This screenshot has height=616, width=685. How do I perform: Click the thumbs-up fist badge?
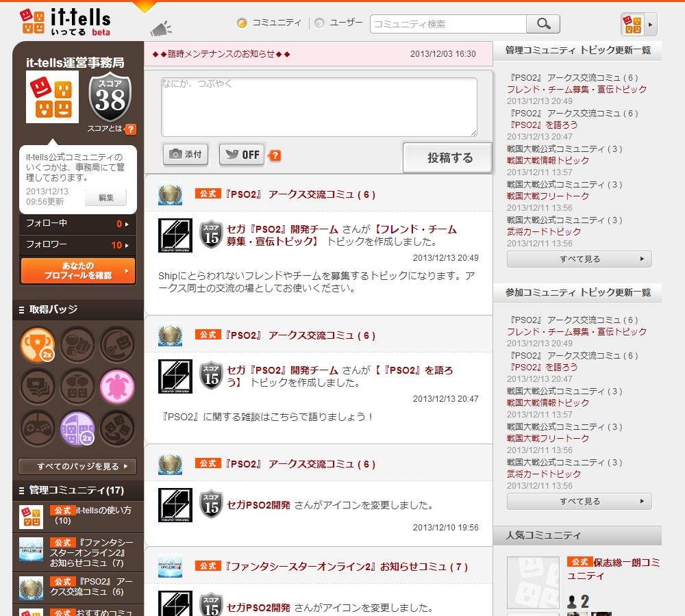click(77, 345)
